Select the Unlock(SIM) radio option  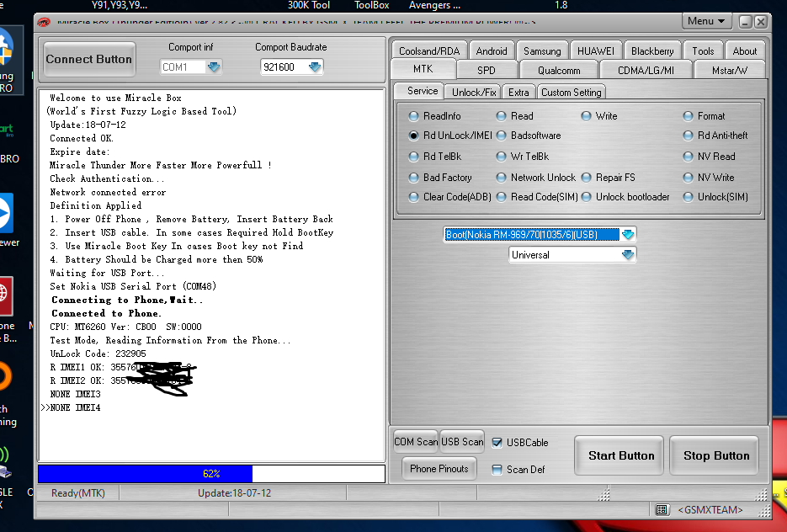click(689, 197)
